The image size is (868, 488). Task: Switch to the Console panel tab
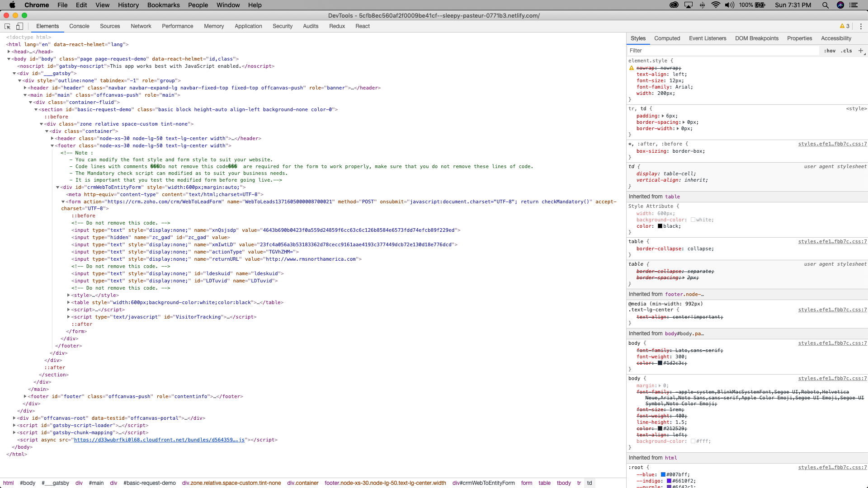click(79, 26)
